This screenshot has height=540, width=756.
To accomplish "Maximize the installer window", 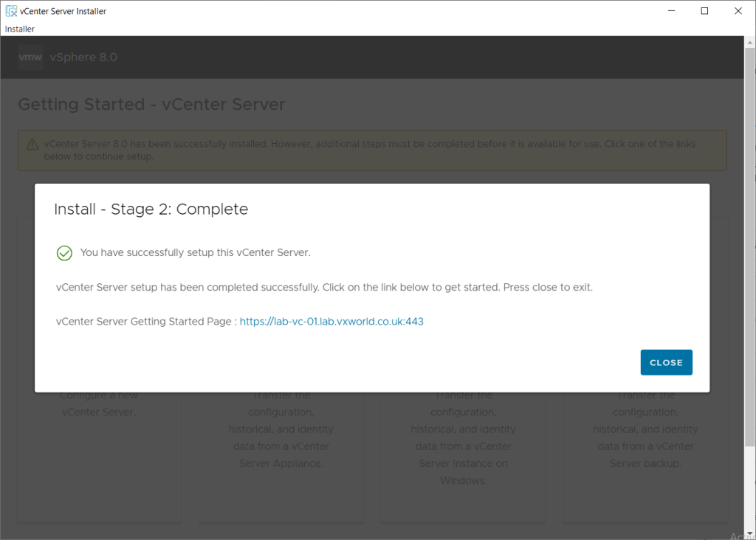I will (704, 11).
